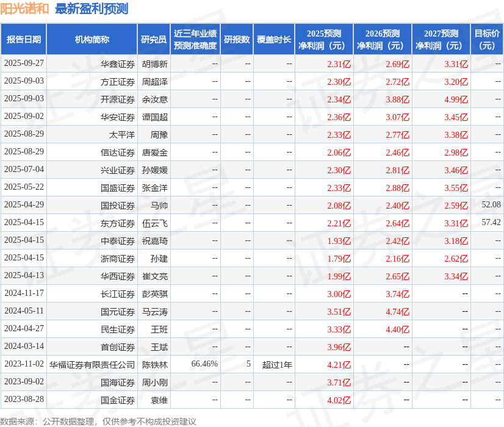504x427 pixels.
Task: Click the 研报数 column header
Action: click(237, 39)
